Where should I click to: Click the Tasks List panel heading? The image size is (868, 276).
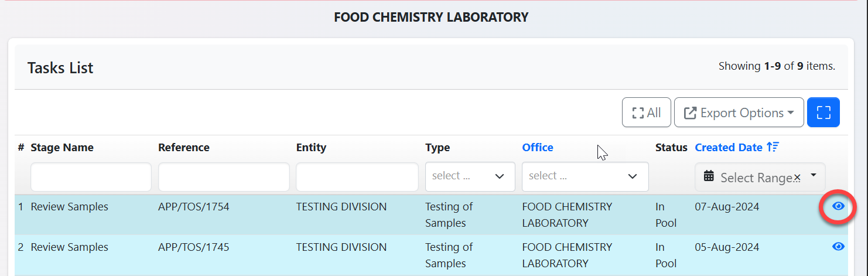[60, 68]
